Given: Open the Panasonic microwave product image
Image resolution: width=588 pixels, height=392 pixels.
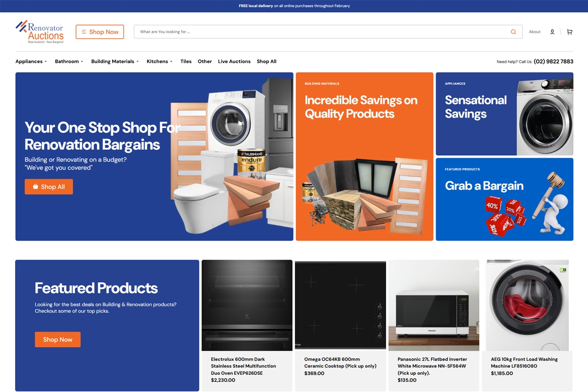Looking at the screenshot, I should point(434,305).
